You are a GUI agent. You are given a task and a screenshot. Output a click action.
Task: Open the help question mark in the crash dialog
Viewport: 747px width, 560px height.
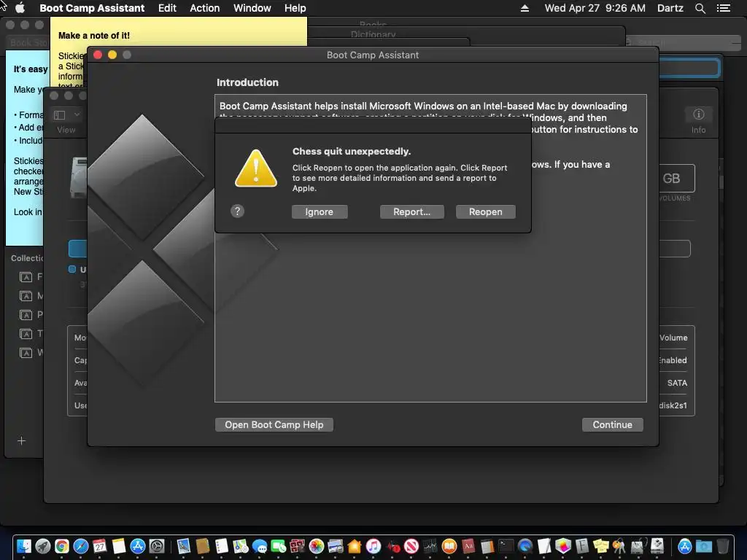(x=237, y=211)
